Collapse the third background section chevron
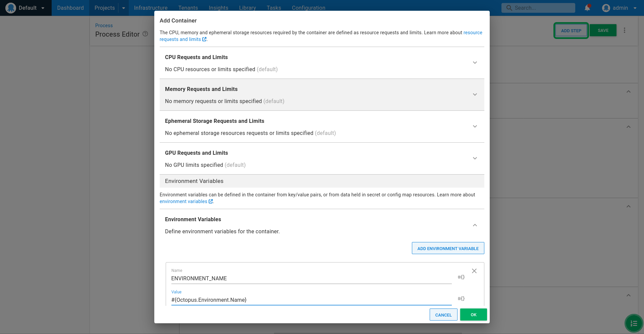The width and height of the screenshot is (644, 334). 629,206
